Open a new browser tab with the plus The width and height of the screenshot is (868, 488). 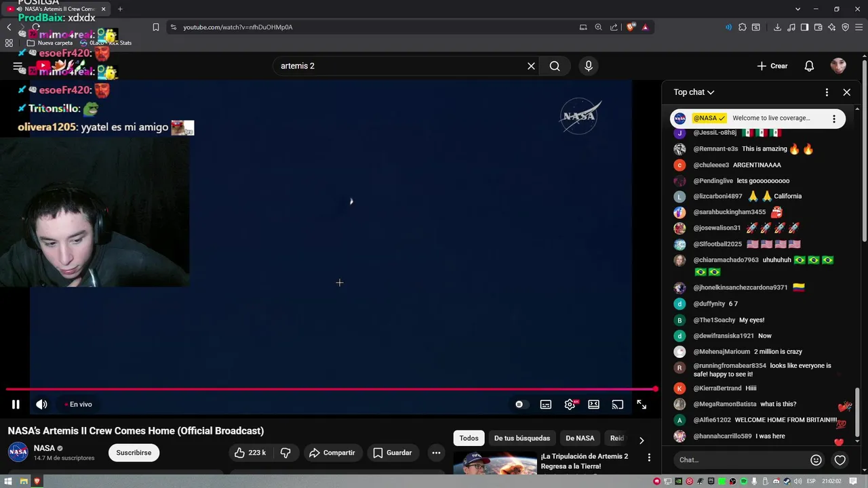pyautogui.click(x=120, y=9)
